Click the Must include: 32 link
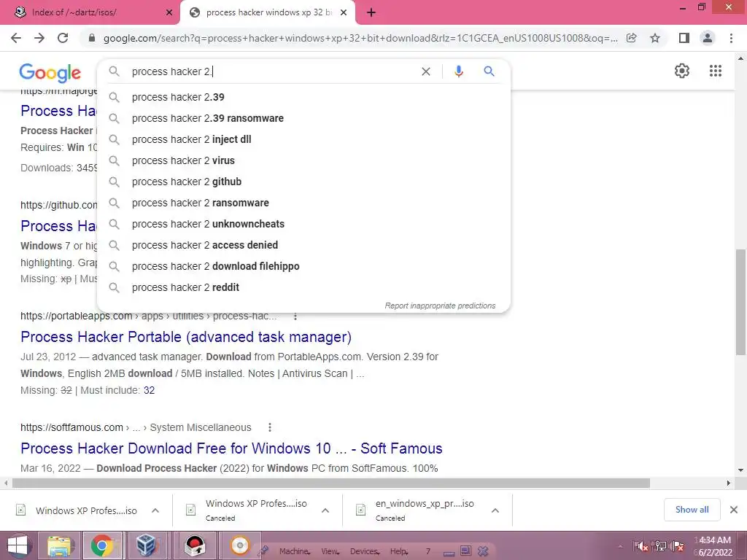Screen dimensions: 747x560 click(149, 391)
